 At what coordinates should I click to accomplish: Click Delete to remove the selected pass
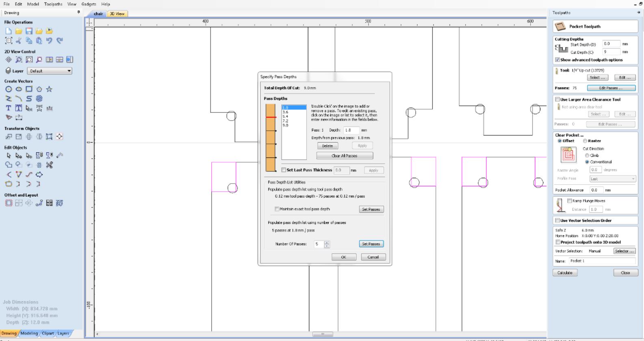[x=327, y=146]
